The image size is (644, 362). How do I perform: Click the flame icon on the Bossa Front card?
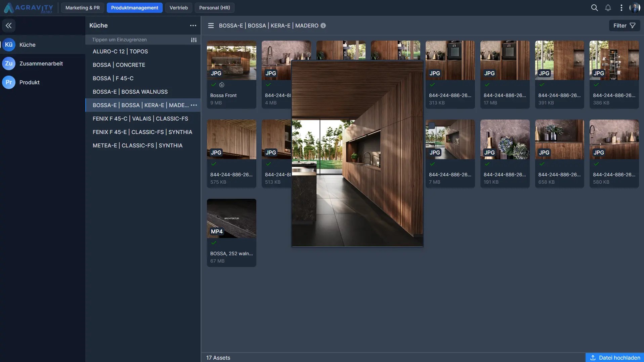pyautogui.click(x=222, y=85)
